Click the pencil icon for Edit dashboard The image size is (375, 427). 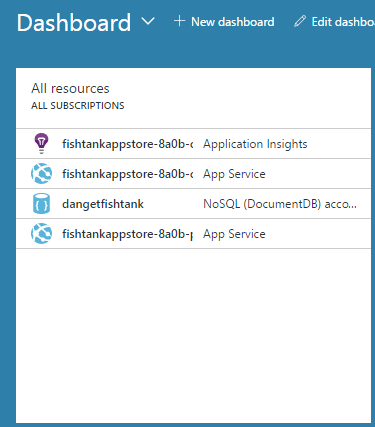(300, 21)
